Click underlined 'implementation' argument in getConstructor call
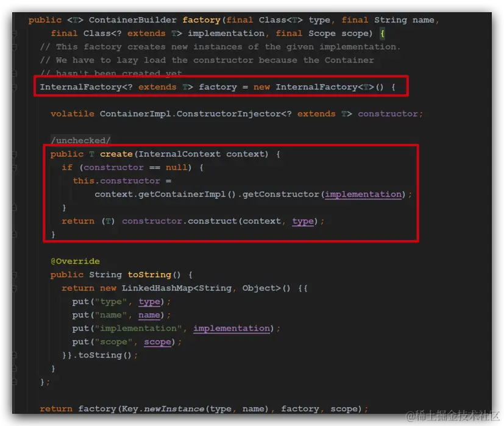This screenshot has height=426, width=504. click(363, 194)
